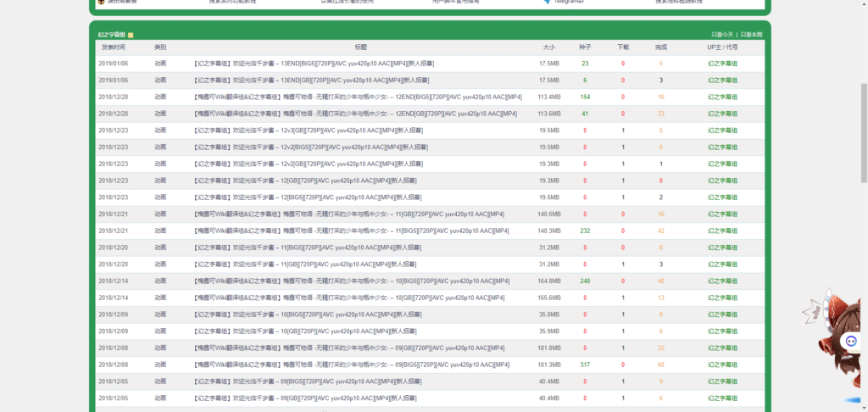868x412 pixels.
Task: Click date 2018/12/14 in 梅露可物语 10 GB row
Action: pyautogui.click(x=113, y=298)
